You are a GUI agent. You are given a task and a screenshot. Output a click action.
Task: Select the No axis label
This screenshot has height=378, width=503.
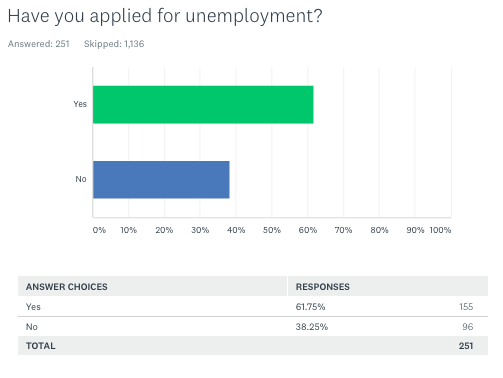(81, 179)
